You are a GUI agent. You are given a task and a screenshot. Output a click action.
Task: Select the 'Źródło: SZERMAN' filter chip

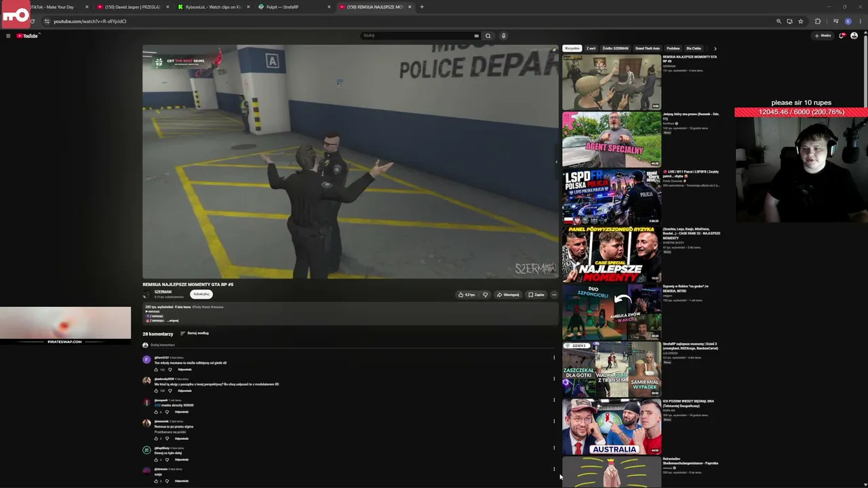pyautogui.click(x=616, y=49)
